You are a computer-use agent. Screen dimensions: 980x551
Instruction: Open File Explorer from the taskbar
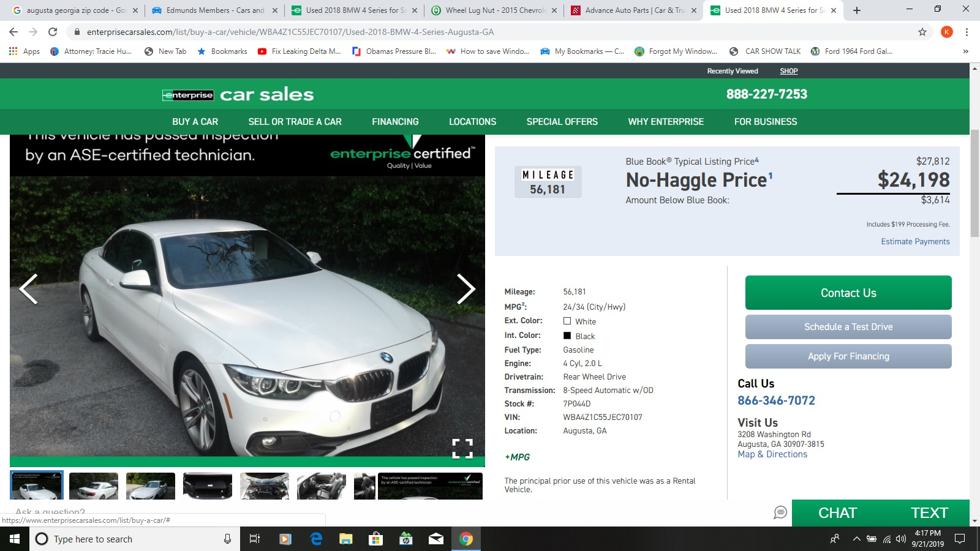point(346,539)
